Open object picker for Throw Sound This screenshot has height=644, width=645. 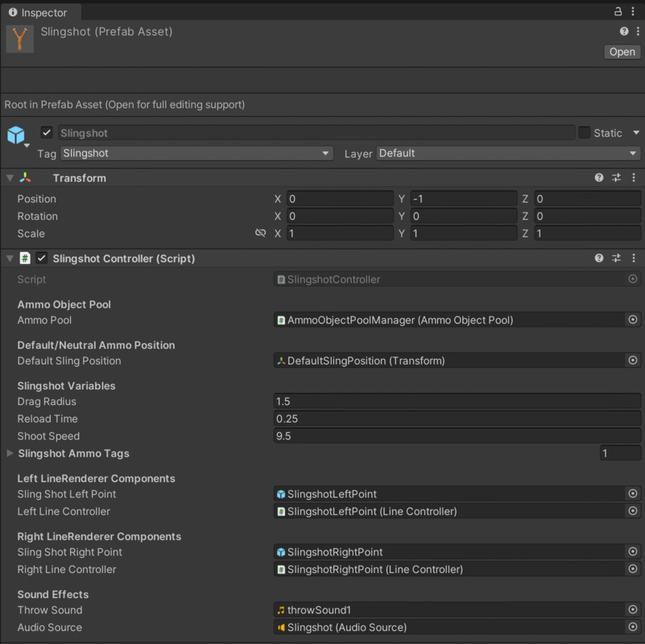click(633, 610)
